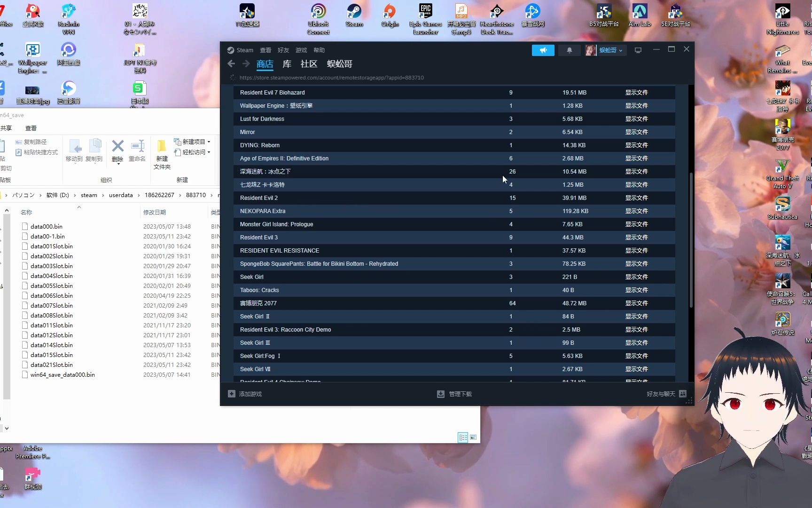Show files for Resident Evil 7 Biohazard

point(636,93)
